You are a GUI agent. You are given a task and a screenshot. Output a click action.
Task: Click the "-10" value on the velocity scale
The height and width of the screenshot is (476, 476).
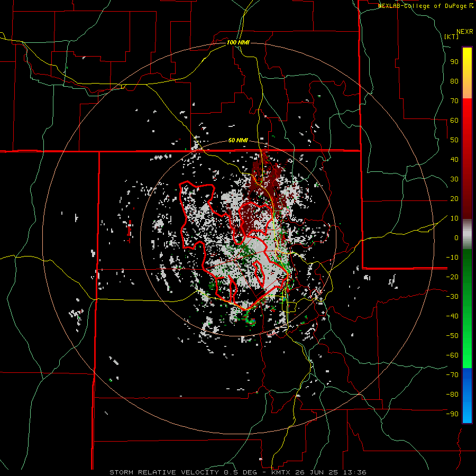tap(452, 258)
